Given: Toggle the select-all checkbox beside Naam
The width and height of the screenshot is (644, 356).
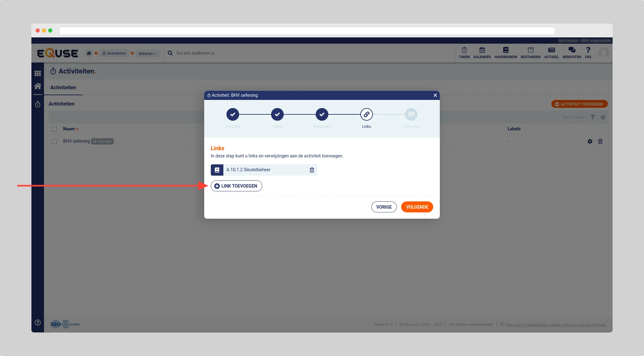Looking at the screenshot, I should 54,129.
